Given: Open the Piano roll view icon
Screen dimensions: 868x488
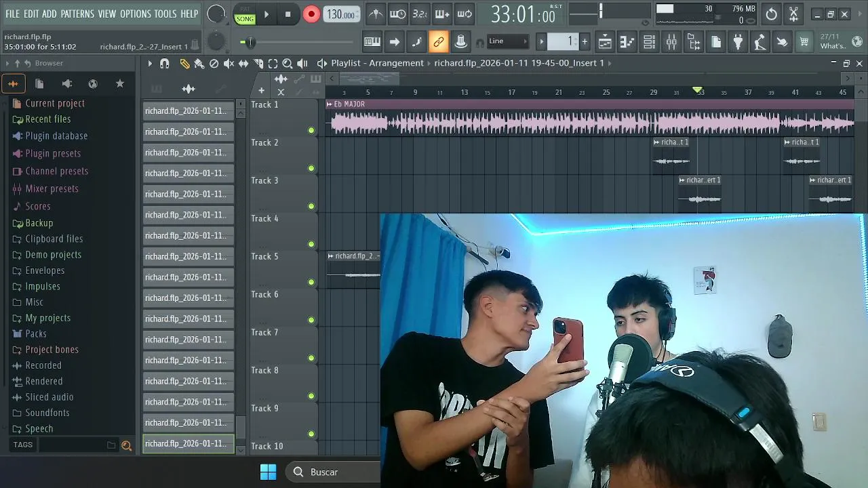Looking at the screenshot, I should click(627, 42).
